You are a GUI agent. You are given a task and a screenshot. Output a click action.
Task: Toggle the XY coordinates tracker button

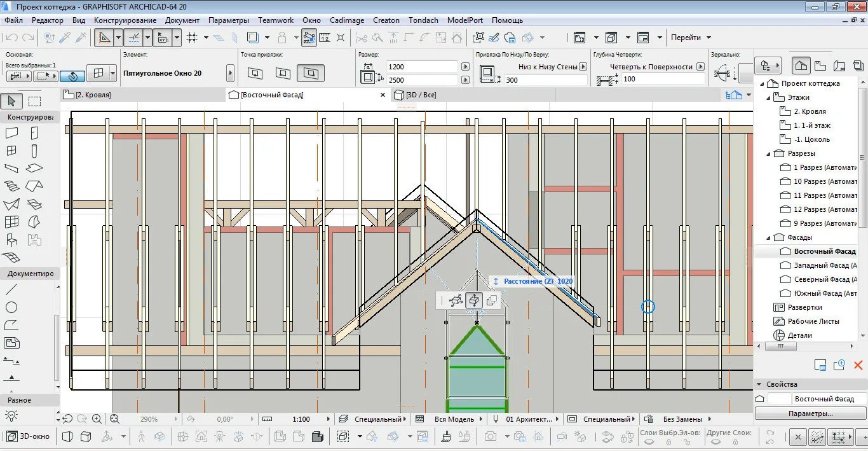click(x=161, y=38)
